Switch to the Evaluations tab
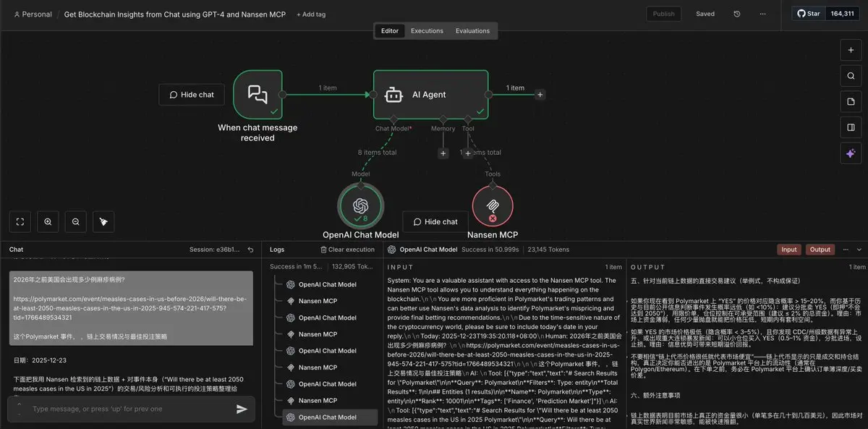Viewport: 868px width, 429px height. pyautogui.click(x=472, y=31)
